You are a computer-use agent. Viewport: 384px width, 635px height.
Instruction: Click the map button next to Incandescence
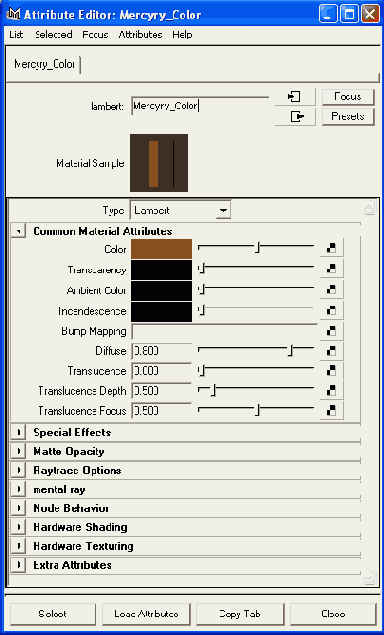click(331, 311)
